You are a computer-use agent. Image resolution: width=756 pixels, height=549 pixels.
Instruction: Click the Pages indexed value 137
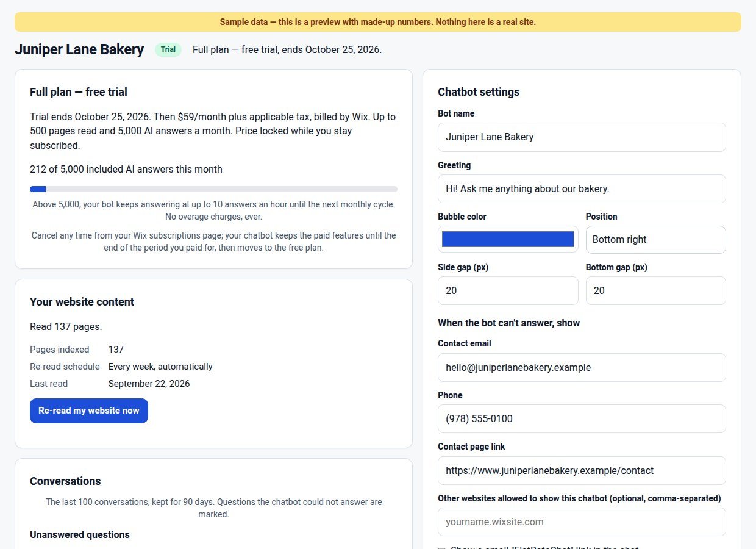pos(116,350)
